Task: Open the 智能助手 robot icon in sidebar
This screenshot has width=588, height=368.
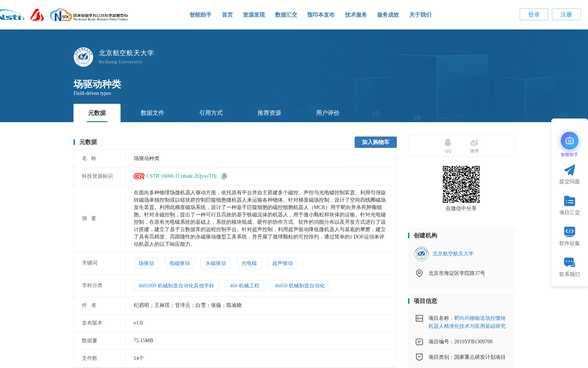Action: click(x=569, y=141)
